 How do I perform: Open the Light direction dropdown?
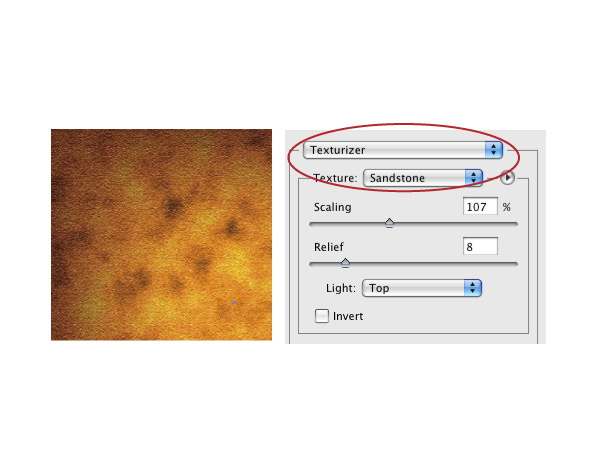click(422, 288)
